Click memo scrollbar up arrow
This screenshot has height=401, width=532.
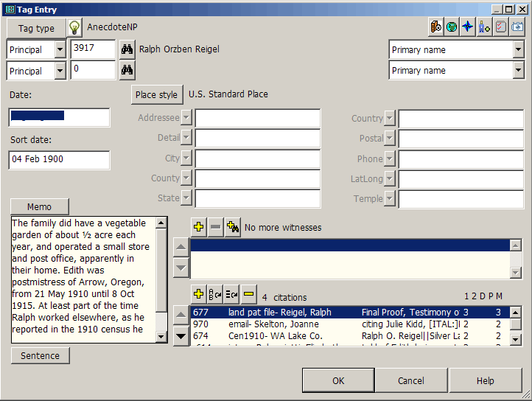click(x=161, y=223)
